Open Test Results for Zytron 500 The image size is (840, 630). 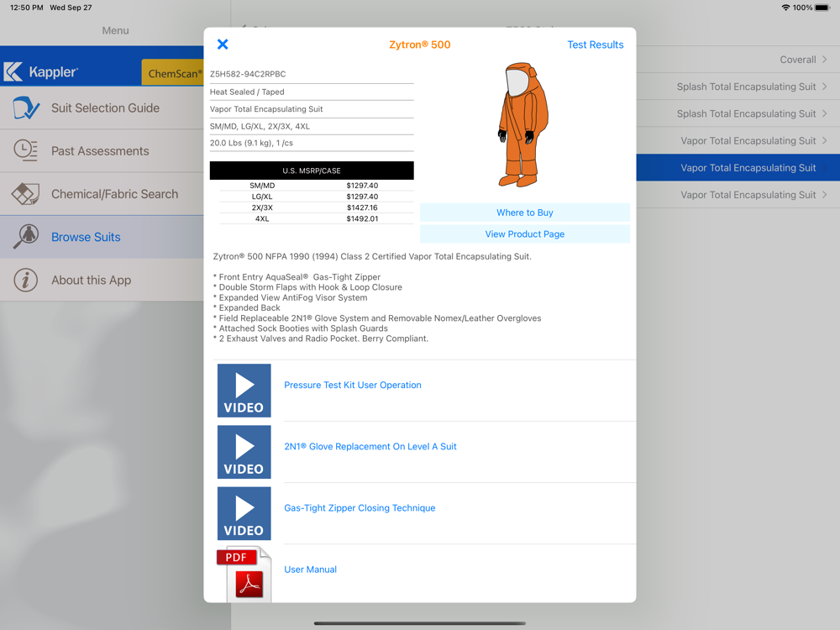(596, 45)
